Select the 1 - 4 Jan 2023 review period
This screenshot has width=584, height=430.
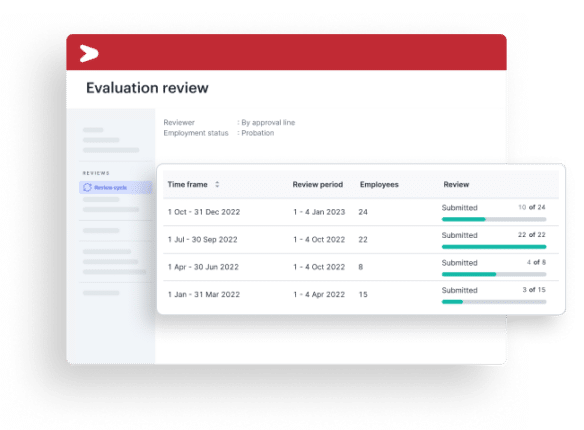coord(319,212)
